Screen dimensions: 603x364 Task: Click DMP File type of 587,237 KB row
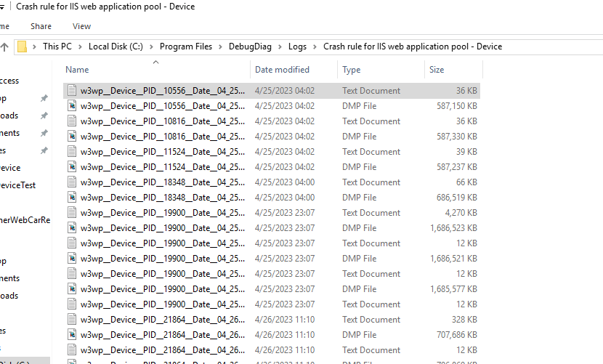point(359,167)
